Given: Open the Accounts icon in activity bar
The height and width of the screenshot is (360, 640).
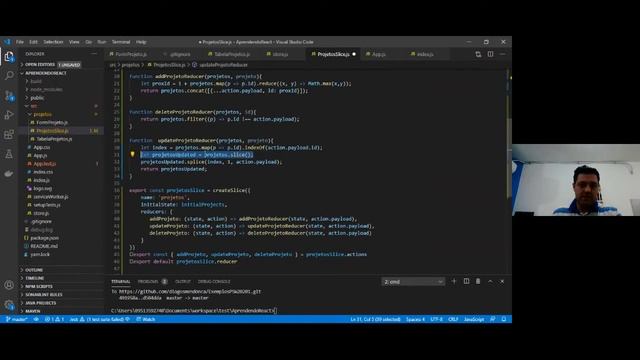Looking at the screenshot, I should pos(9,285).
